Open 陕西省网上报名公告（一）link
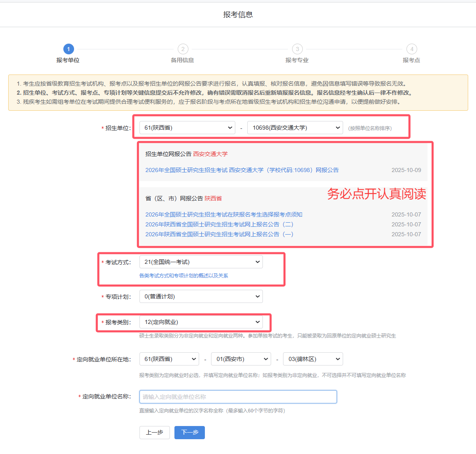476x454 pixels. 219,234
